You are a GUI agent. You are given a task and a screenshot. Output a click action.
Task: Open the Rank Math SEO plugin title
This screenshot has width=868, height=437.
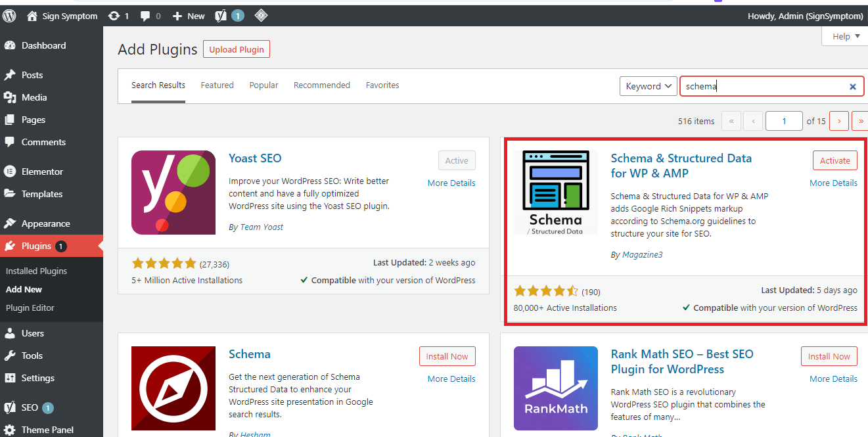coord(682,361)
